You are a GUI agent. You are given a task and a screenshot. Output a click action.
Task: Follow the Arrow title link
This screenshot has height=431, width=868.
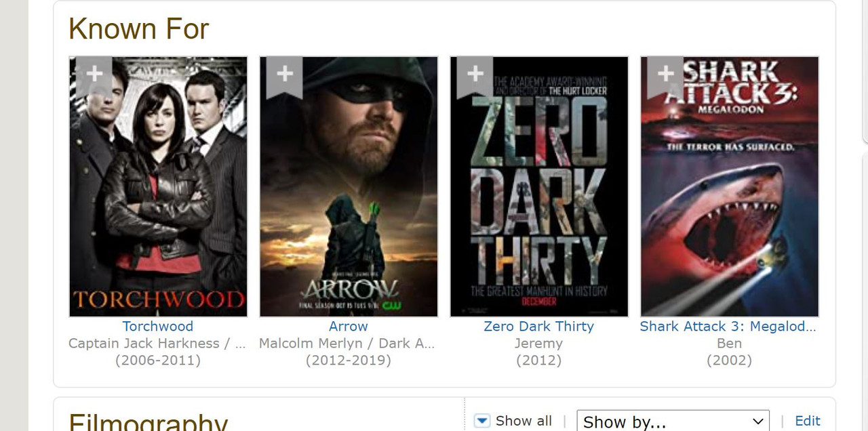click(x=349, y=326)
